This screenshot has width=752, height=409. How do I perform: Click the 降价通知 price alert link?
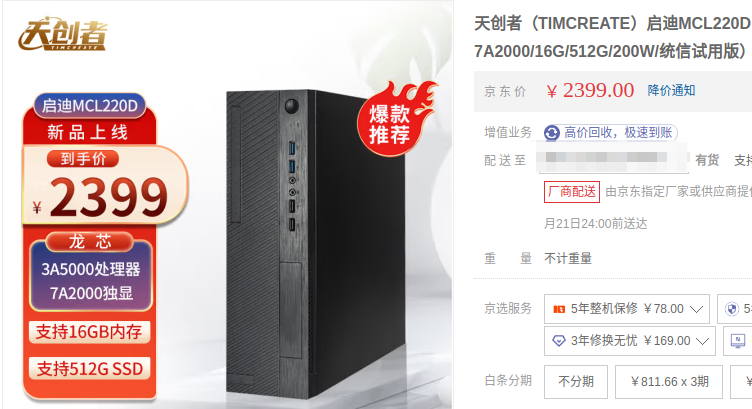(x=671, y=90)
